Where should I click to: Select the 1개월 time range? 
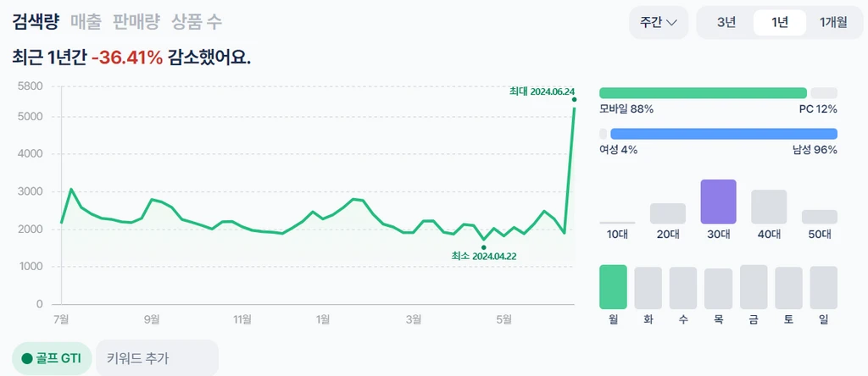[x=832, y=22]
